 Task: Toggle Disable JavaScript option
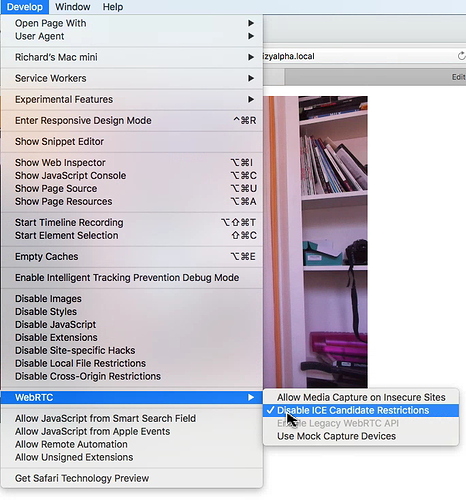pos(132,324)
